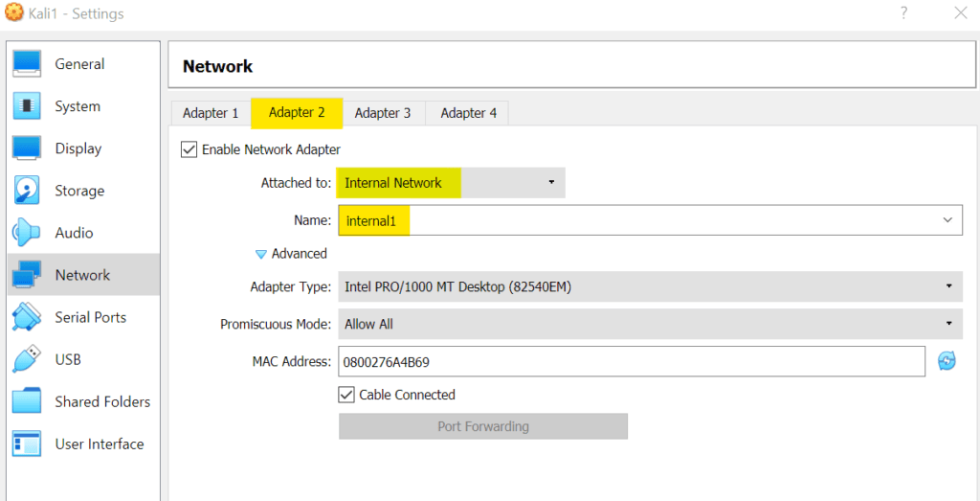Image resolution: width=980 pixels, height=501 pixels.
Task: Open the Serial Ports connector icon
Action: click(x=26, y=317)
